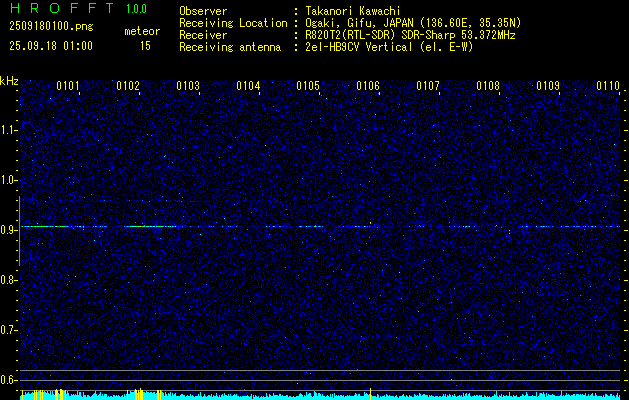Select the 0102 time marker label
The width and height of the screenshot is (629, 400).
(128, 86)
